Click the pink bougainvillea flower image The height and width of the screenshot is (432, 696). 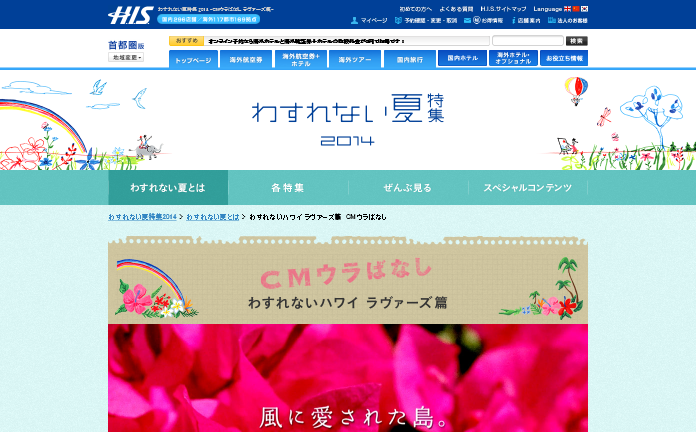348,378
